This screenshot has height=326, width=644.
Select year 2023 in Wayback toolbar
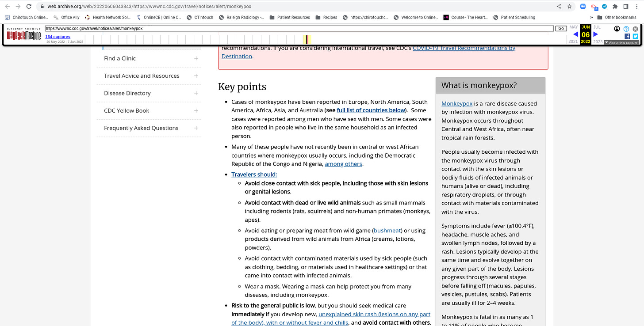pyautogui.click(x=598, y=42)
